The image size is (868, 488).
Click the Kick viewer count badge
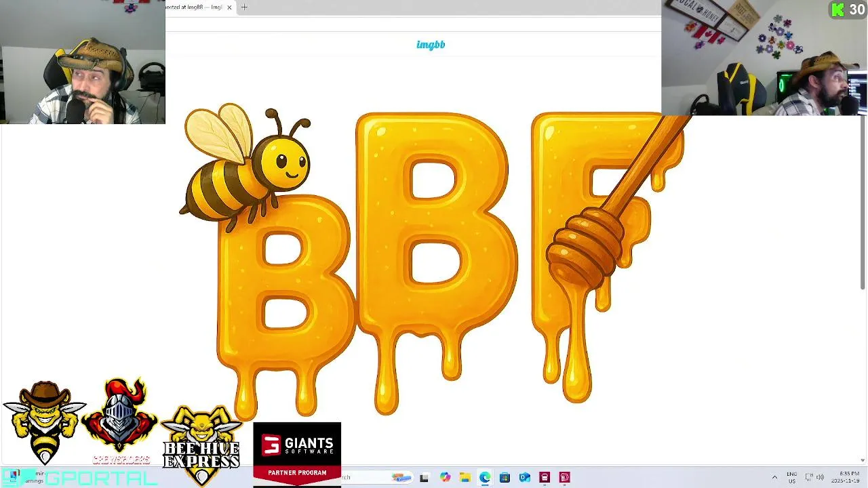point(848,9)
